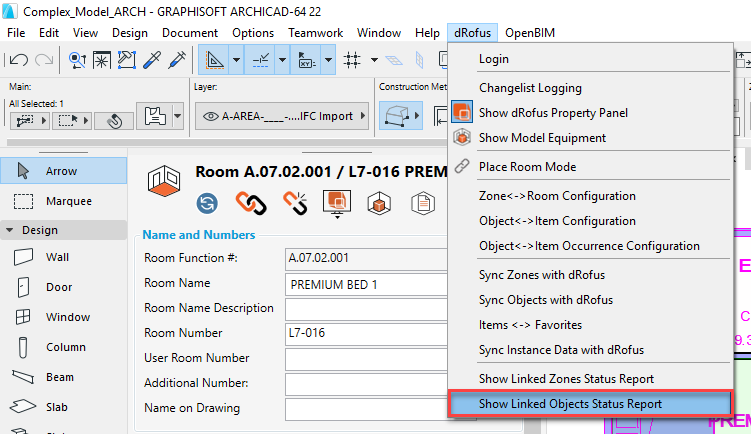Select the eyedropper pick up parameters tool
Screen dimensions: 751x434
(152, 60)
